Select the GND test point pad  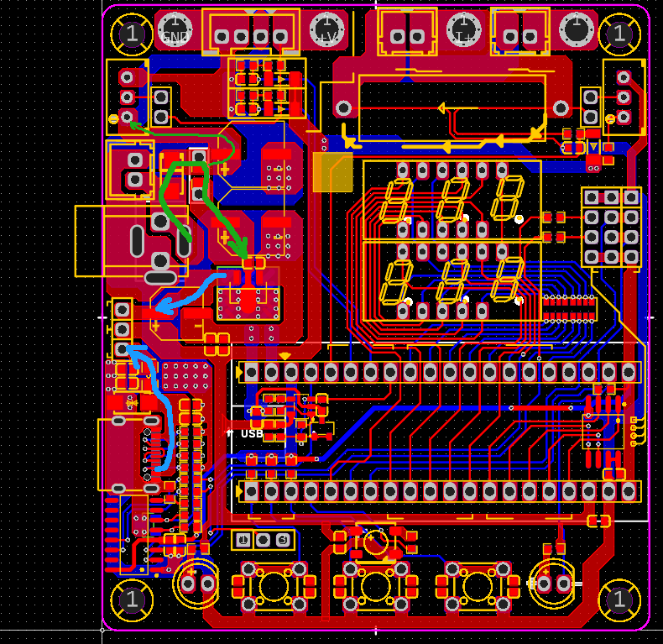(175, 30)
